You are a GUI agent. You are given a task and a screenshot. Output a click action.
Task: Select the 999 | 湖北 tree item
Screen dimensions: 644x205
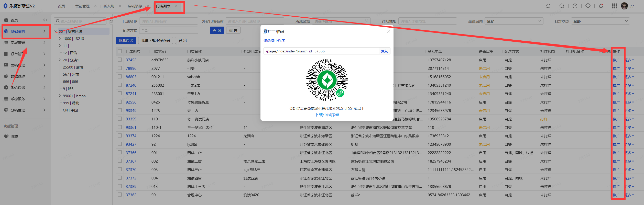(71, 103)
